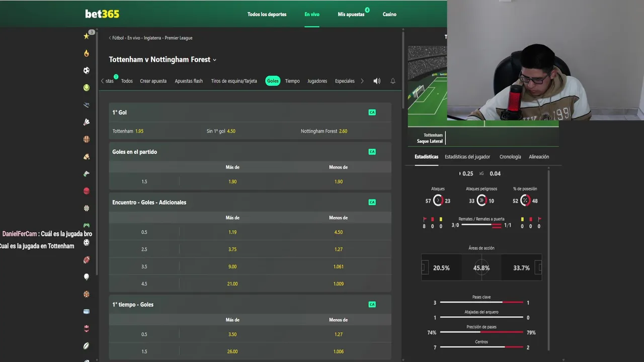The image size is (644, 362).
Task: Go back via the breadcrumb arrow before Fútbol
Action: 110,38
